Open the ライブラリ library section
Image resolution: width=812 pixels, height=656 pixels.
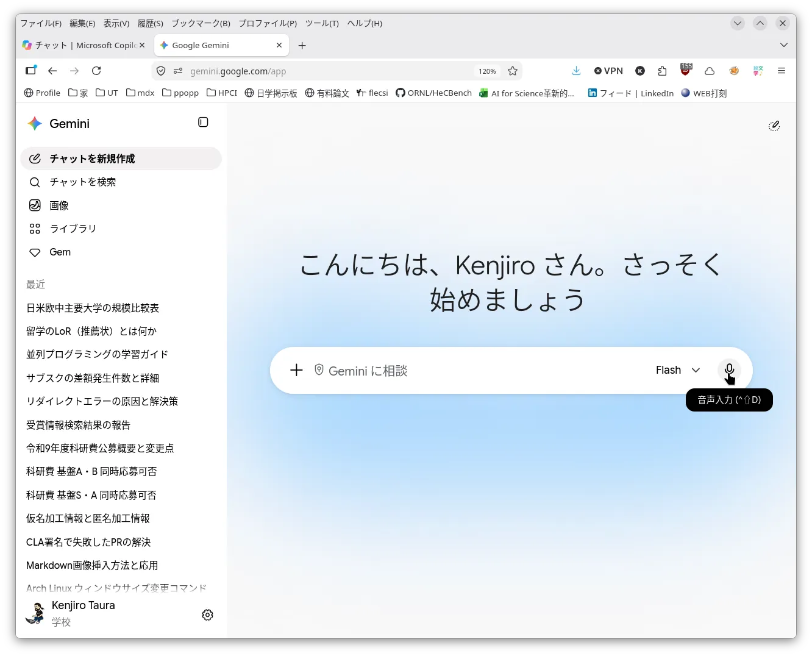click(x=121, y=229)
